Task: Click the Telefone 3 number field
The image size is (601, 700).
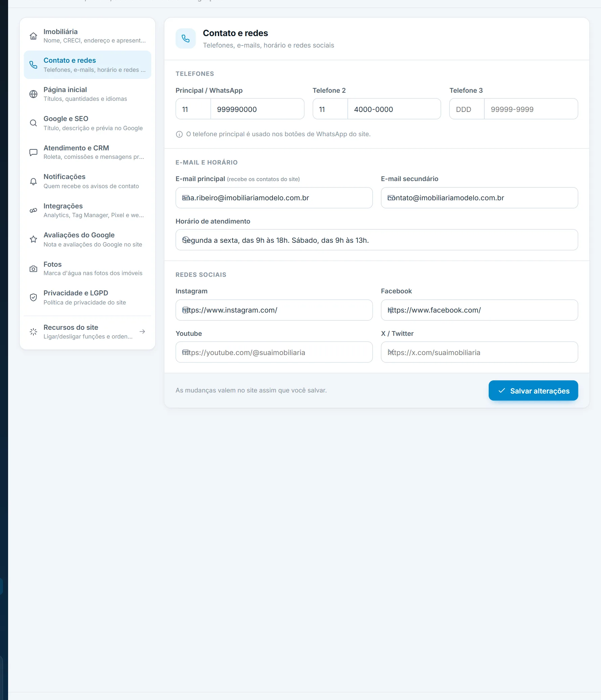Action: click(531, 109)
